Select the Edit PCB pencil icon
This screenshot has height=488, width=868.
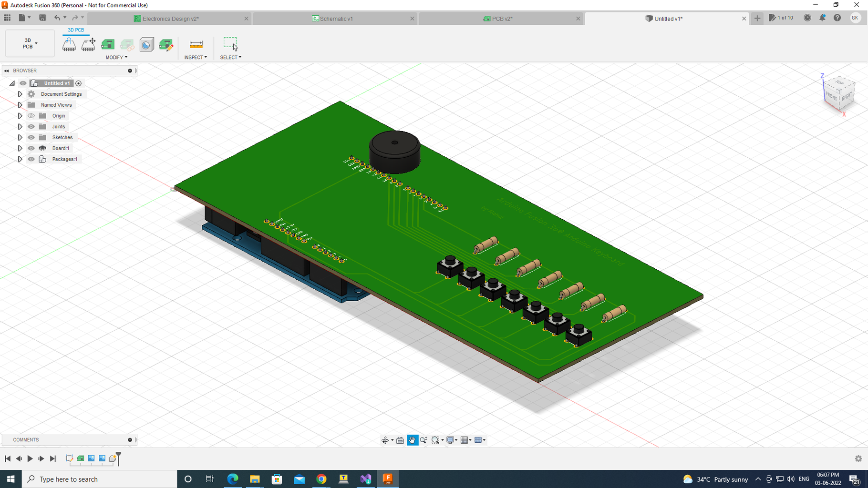point(166,44)
